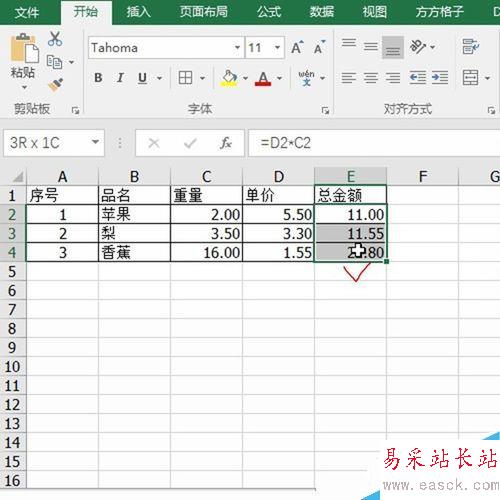Open alignment dialog launcher
Viewport: 500px width, 500px height.
pos(491,110)
